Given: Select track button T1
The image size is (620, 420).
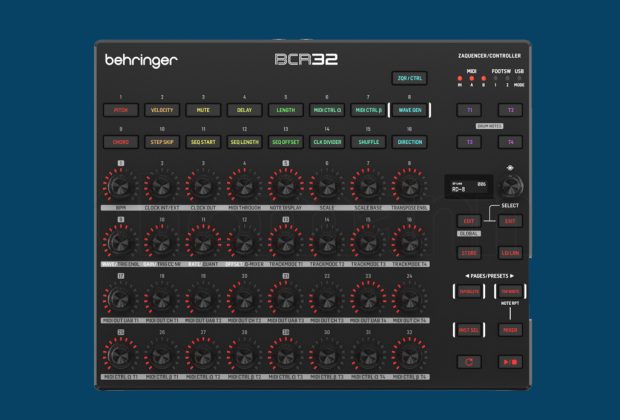Looking at the screenshot, I should pos(469,110).
